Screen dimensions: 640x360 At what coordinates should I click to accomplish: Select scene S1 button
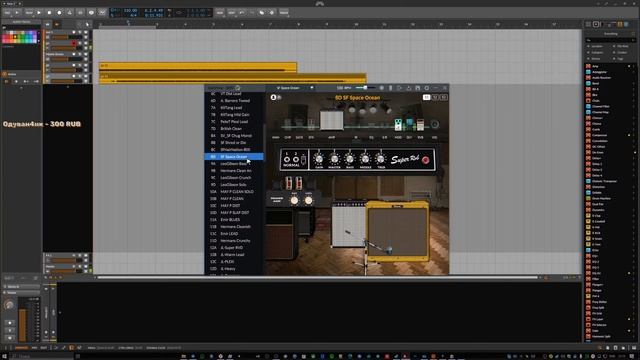coord(427,97)
